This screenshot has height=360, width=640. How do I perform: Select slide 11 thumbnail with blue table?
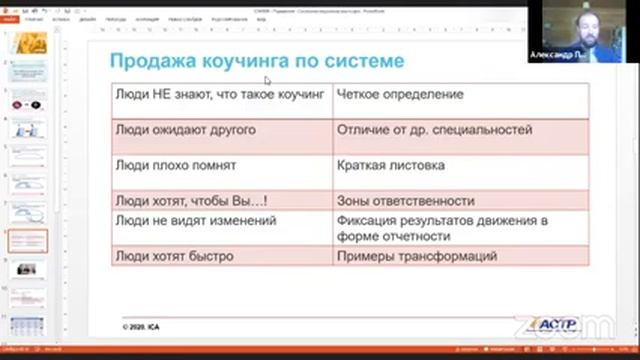pyautogui.click(x=28, y=326)
